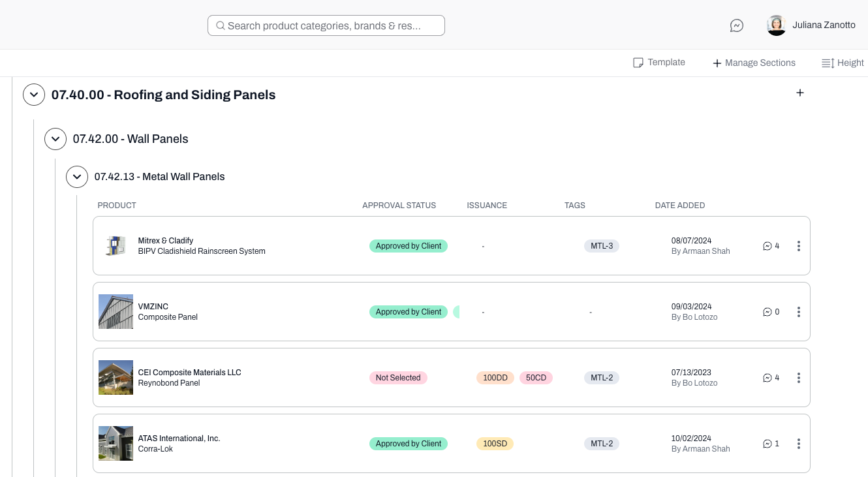Viewport: 868px width, 477px height.
Task: Open the chat messages icon in header
Action: coord(737,25)
